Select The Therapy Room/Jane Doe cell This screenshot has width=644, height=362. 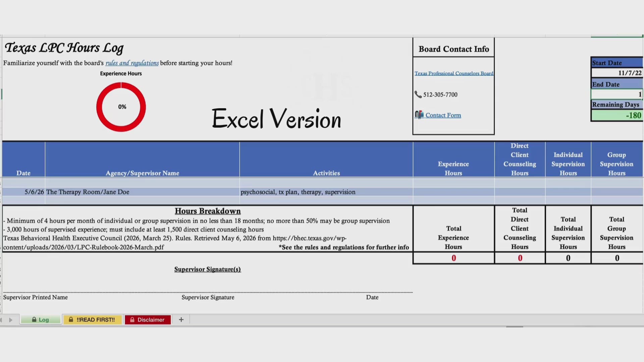pyautogui.click(x=142, y=192)
